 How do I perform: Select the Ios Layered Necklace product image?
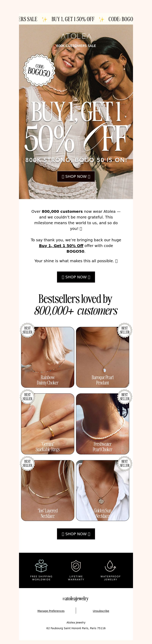pos(48,491)
